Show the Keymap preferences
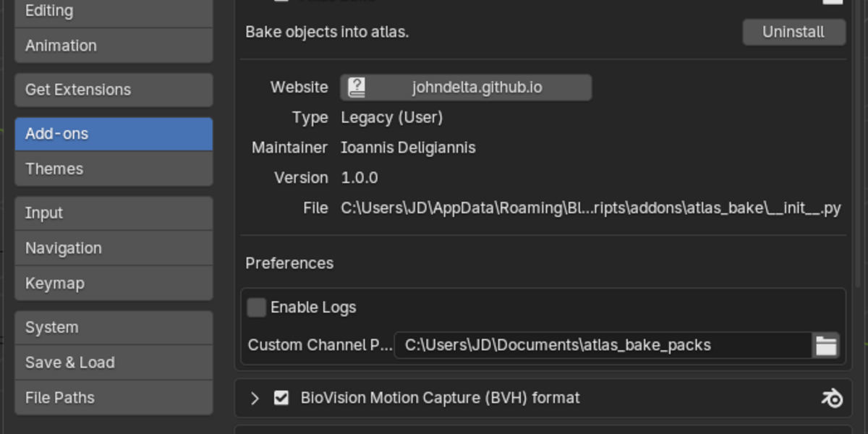This screenshot has height=434, width=868. [x=114, y=284]
